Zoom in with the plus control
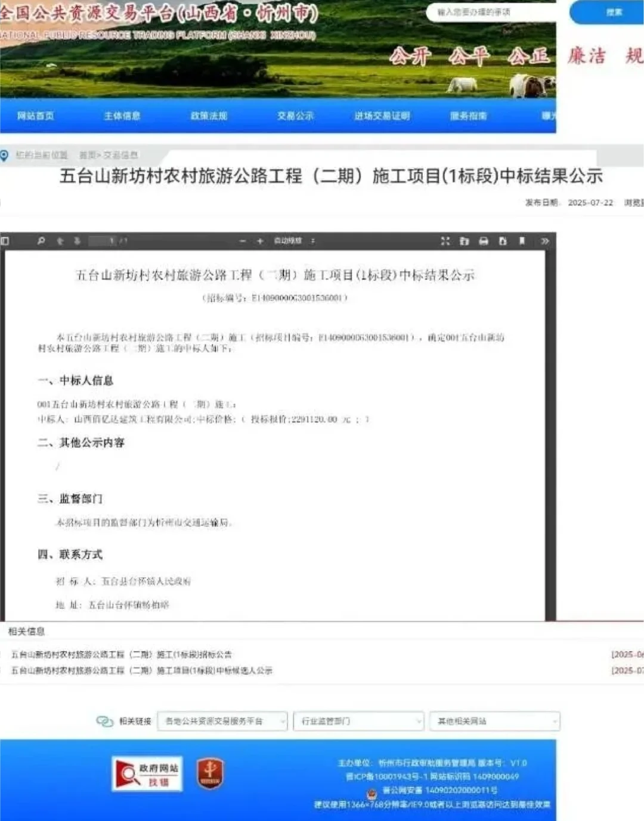The height and width of the screenshot is (821, 644). coord(259,241)
